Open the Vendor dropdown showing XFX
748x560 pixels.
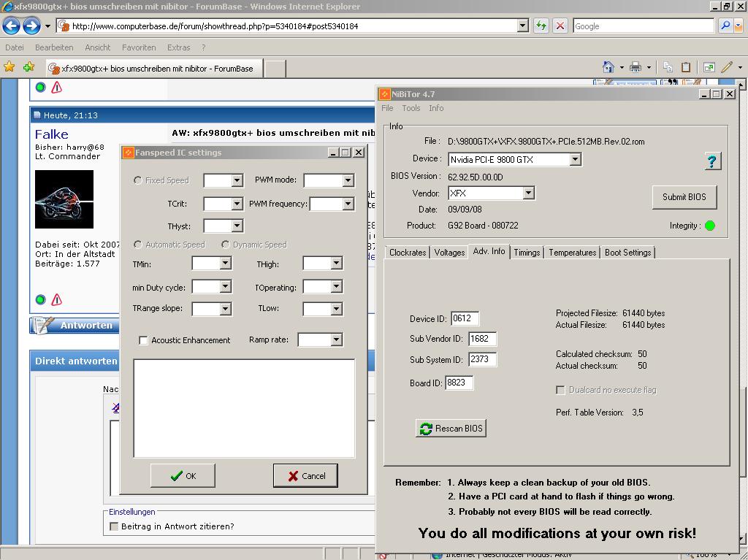528,193
